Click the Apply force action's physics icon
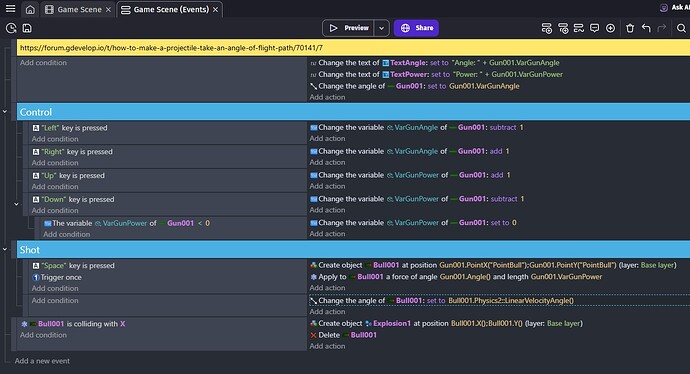 tap(313, 277)
